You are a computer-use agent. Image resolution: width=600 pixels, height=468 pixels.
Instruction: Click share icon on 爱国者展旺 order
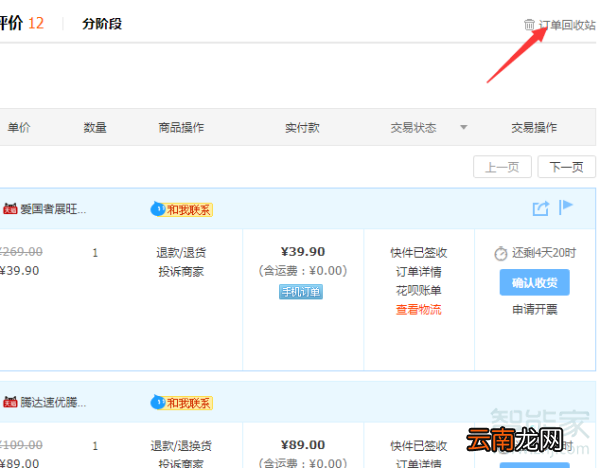click(x=541, y=209)
